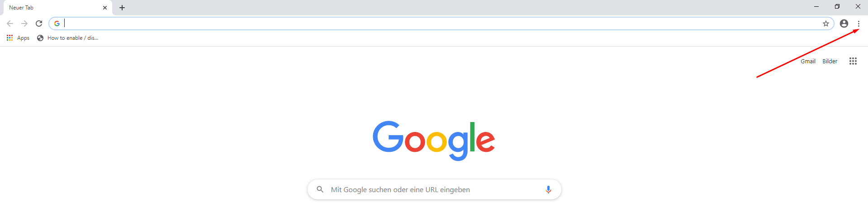Open the 'How to enable / dis...' bookmark

[67, 38]
